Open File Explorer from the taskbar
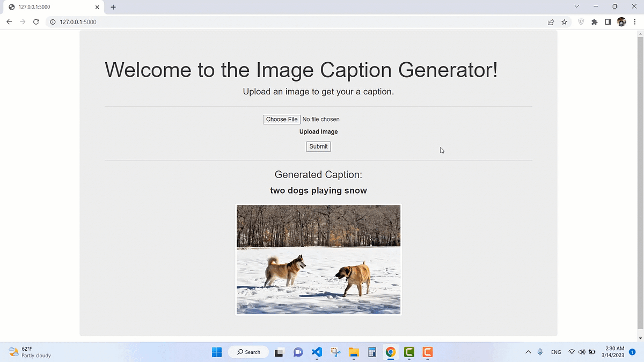This screenshot has width=644, height=362. [x=353, y=352]
